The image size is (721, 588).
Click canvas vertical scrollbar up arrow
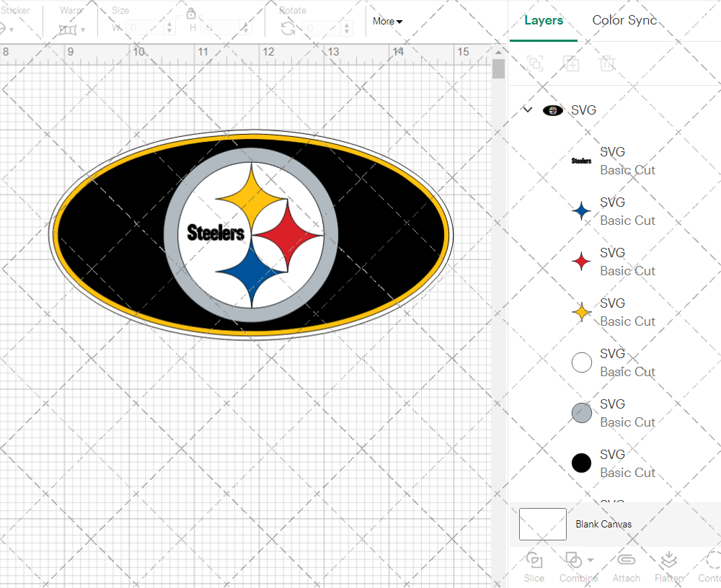[x=498, y=52]
